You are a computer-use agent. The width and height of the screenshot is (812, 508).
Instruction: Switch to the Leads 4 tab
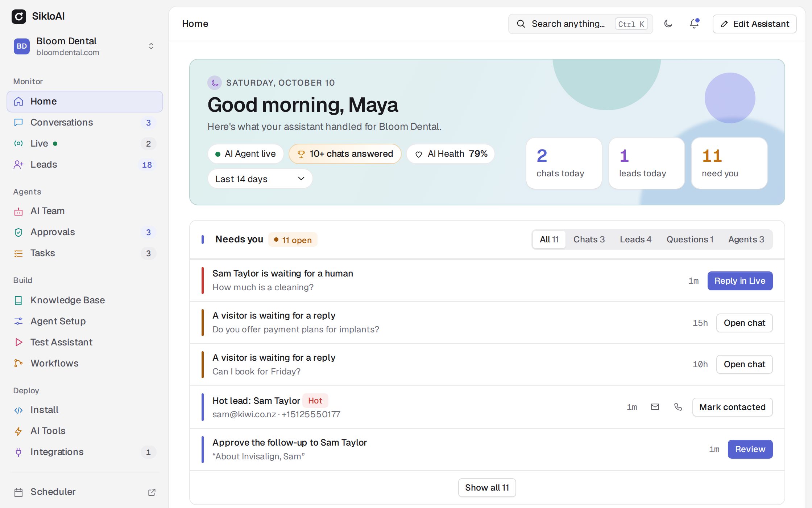click(635, 239)
